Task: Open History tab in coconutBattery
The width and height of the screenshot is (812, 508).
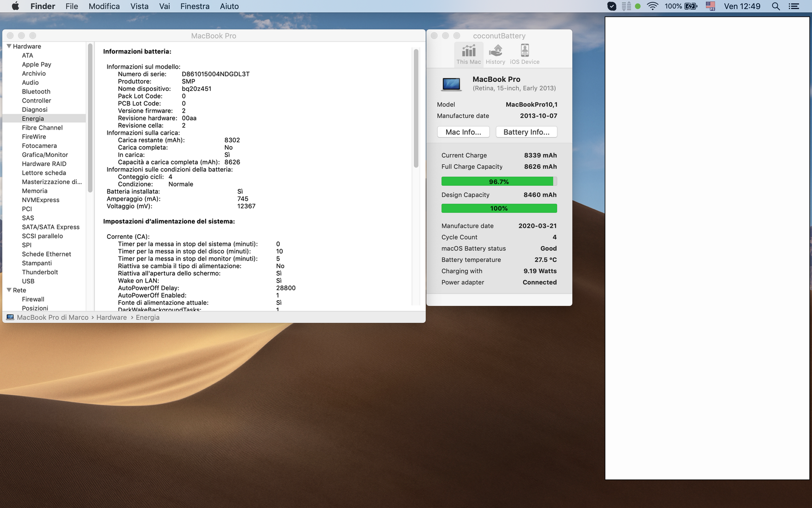Action: pos(495,54)
